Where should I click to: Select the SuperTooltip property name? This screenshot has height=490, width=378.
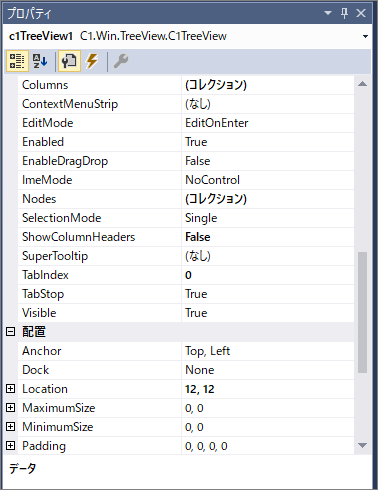[x=55, y=256]
